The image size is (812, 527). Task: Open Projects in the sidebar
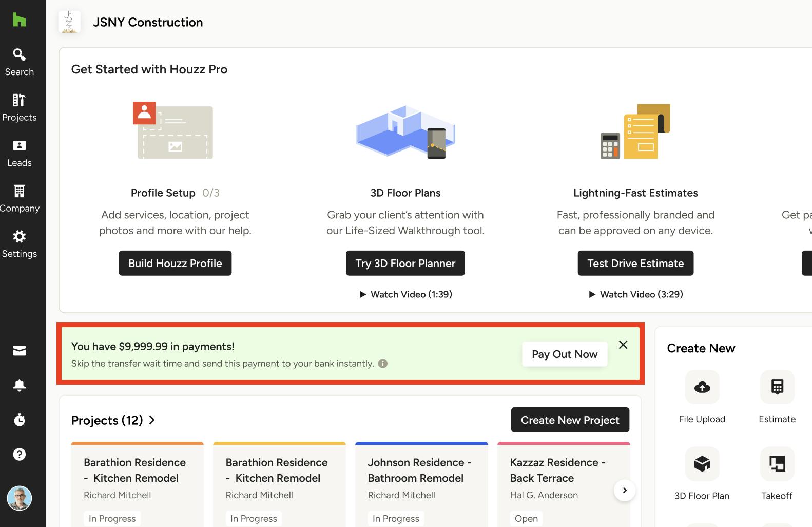[x=20, y=108]
